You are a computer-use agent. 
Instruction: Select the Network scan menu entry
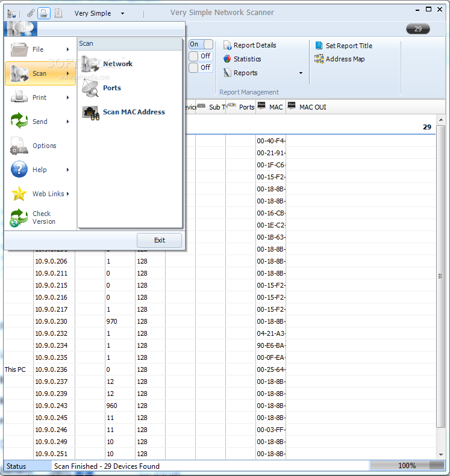click(130, 64)
